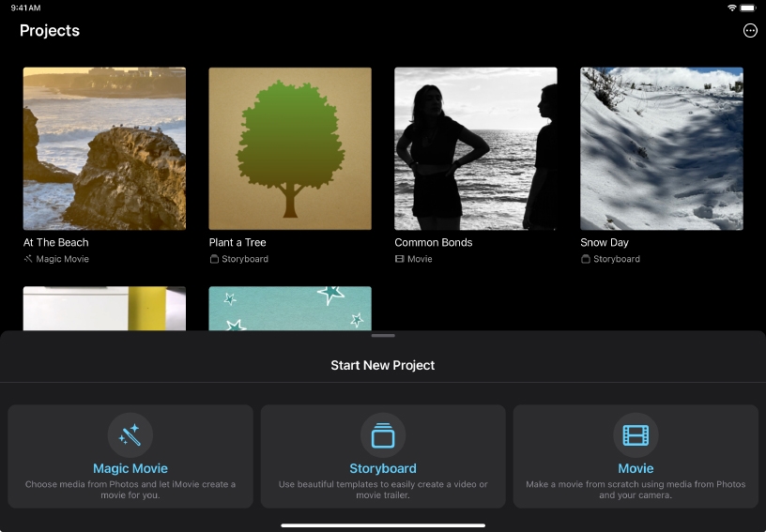
Task: Select the Storyboard project label
Action: [x=383, y=468]
